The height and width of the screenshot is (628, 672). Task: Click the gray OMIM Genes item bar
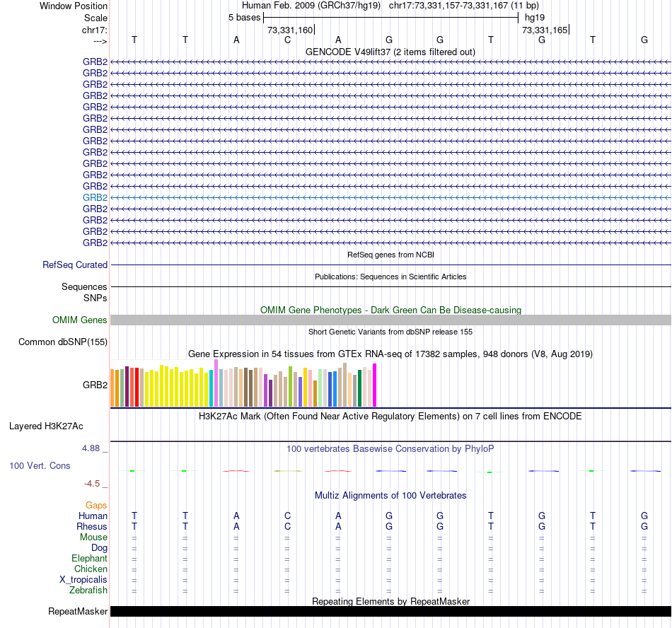click(x=390, y=320)
